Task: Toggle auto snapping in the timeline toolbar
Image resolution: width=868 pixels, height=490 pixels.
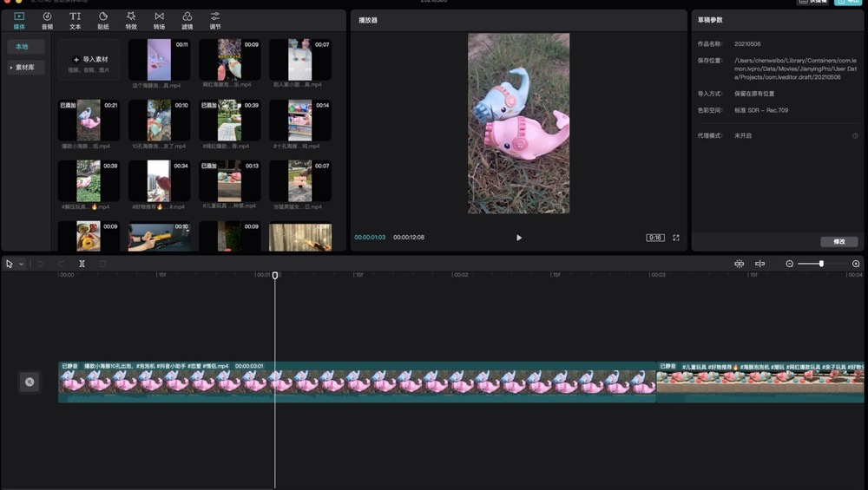Action: tap(739, 264)
